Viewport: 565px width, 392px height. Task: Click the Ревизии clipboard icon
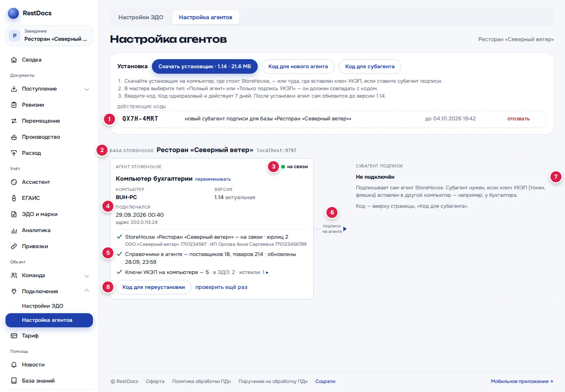click(x=14, y=105)
